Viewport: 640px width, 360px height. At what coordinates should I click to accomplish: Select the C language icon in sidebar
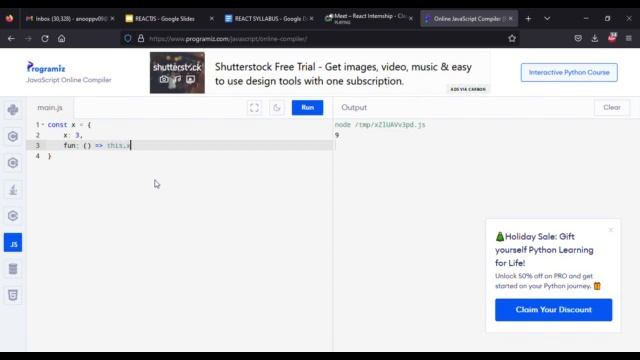13,136
